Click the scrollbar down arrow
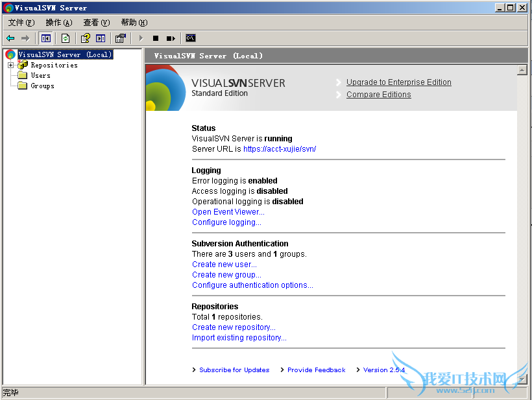 pos(522,379)
